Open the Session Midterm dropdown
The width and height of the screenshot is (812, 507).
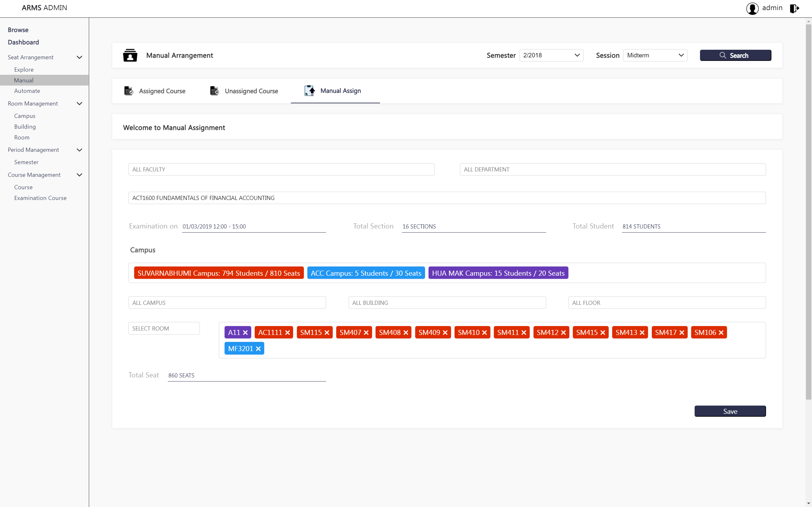coord(655,55)
